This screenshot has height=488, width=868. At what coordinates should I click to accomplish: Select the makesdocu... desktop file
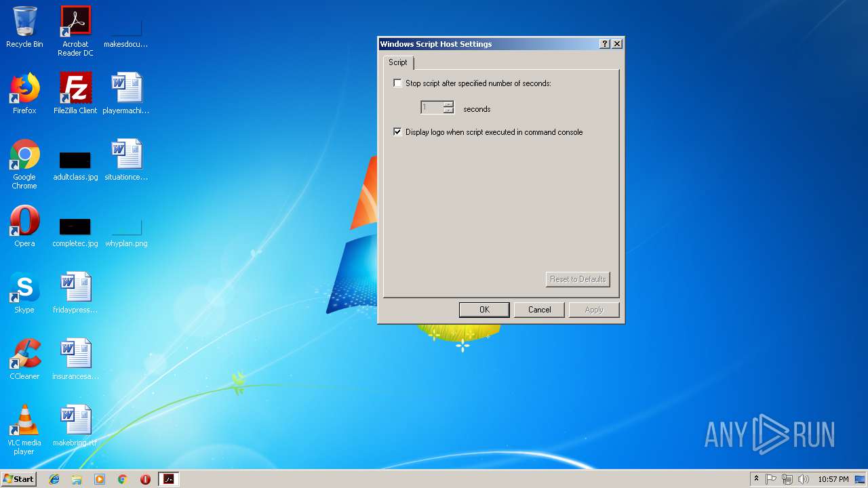tap(126, 27)
